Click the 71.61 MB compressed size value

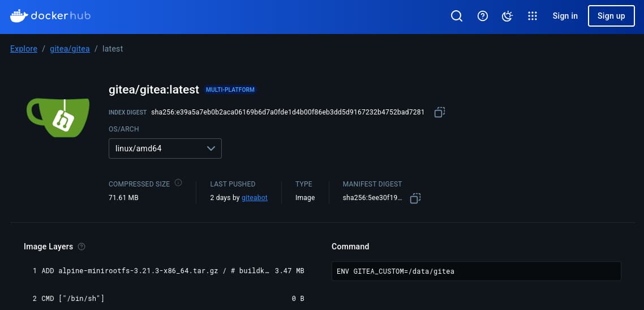click(x=123, y=198)
